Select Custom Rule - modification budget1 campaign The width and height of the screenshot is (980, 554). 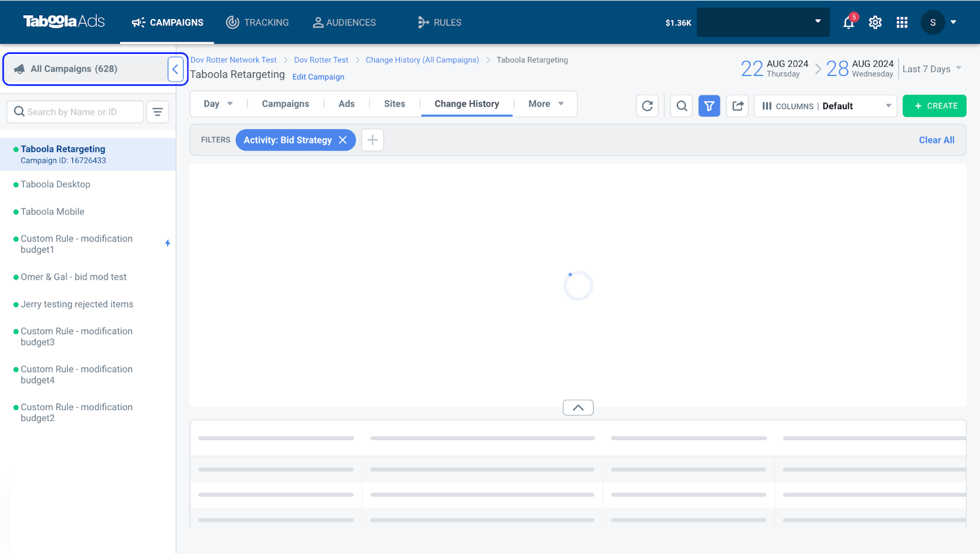[x=77, y=244]
